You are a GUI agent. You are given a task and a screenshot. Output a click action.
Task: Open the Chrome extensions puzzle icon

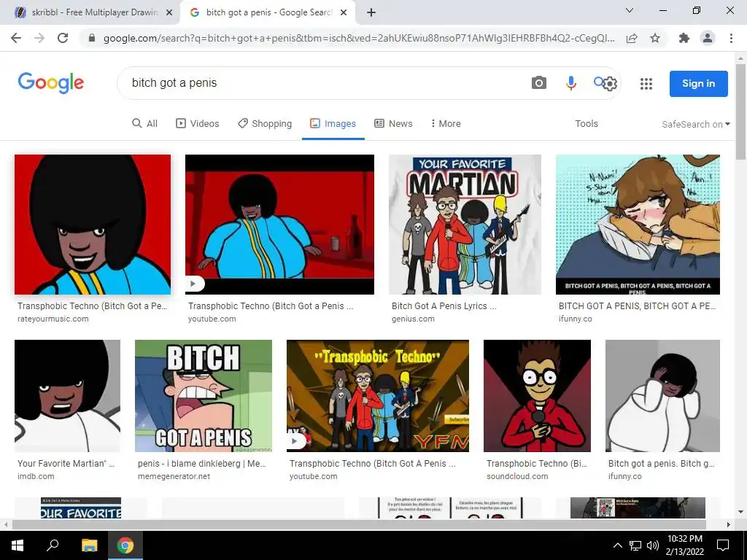(684, 38)
